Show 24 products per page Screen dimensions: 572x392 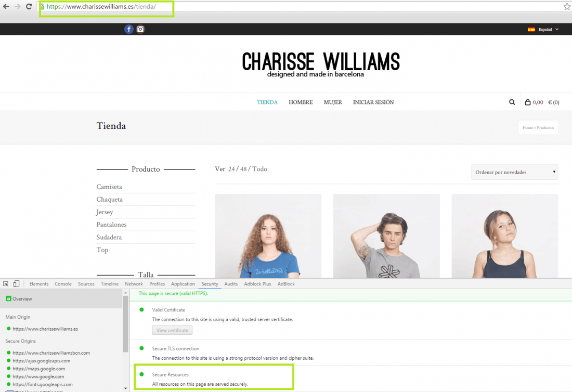click(231, 169)
